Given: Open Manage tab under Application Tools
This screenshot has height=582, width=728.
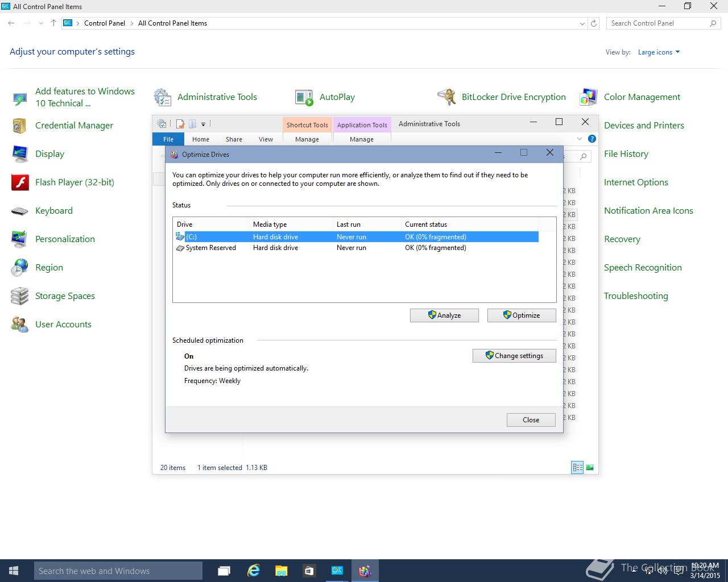Looking at the screenshot, I should point(362,139).
